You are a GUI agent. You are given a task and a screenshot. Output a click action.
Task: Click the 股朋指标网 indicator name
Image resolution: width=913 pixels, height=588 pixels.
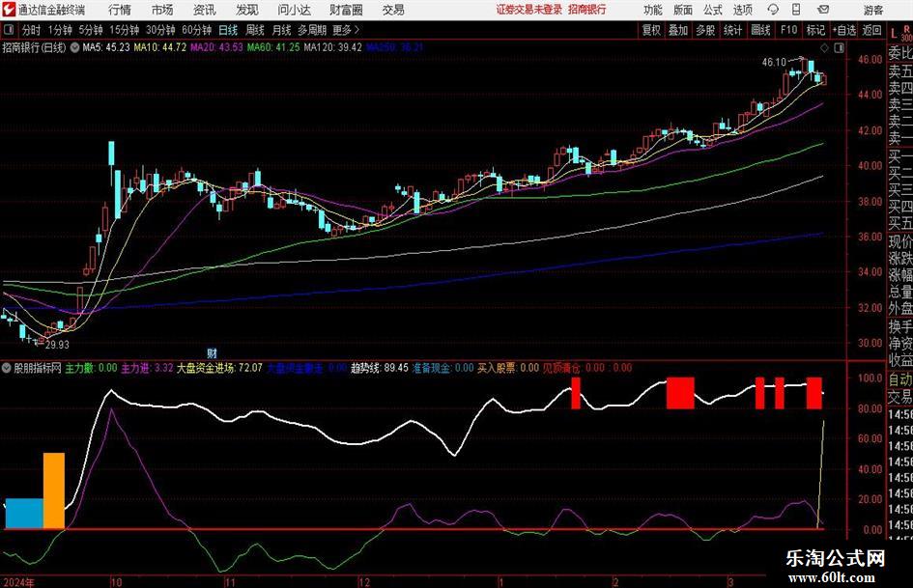pyautogui.click(x=38, y=368)
